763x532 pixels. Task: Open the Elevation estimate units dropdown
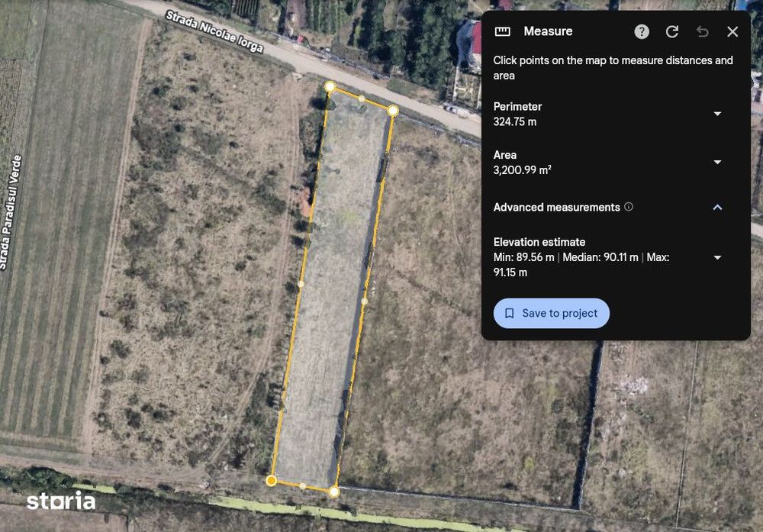[717, 257]
